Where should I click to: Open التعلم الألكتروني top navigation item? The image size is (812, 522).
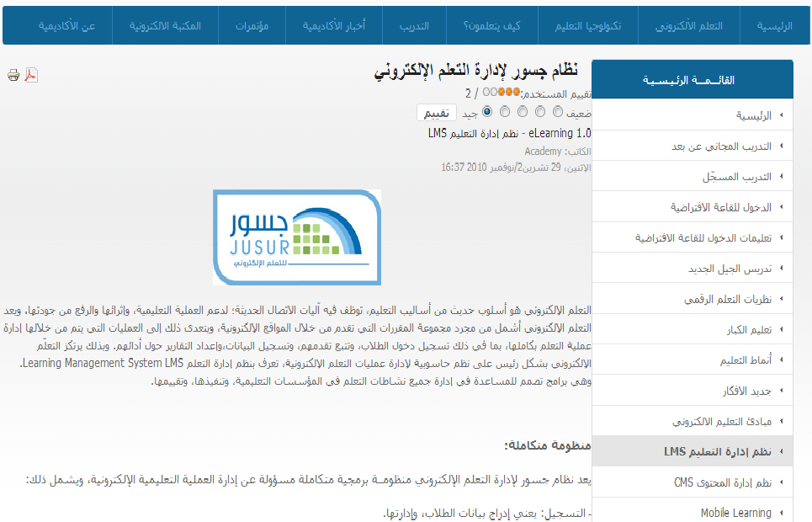[689, 26]
